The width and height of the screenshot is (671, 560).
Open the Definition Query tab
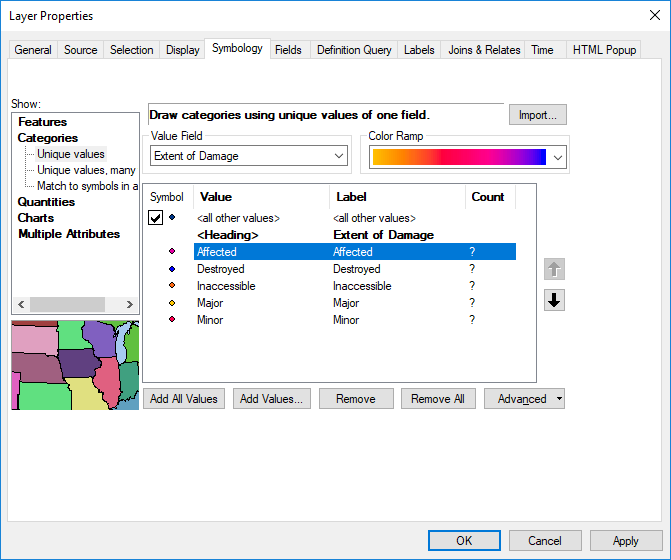point(354,50)
